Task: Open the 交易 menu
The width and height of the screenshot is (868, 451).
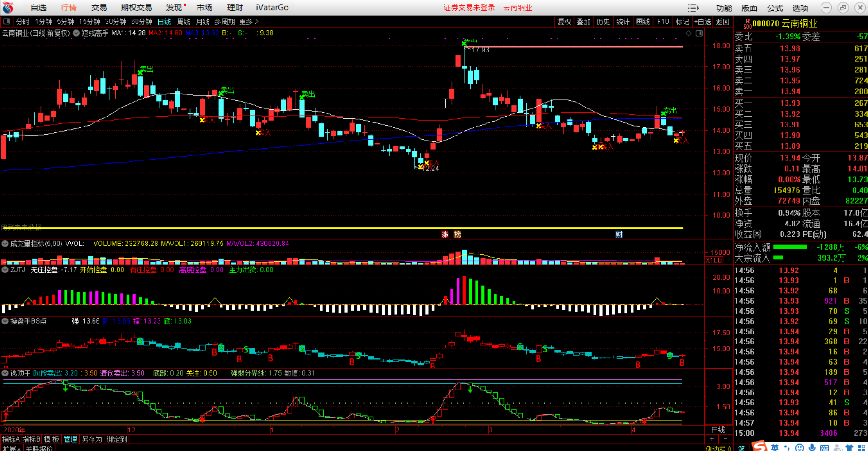Action: point(99,8)
